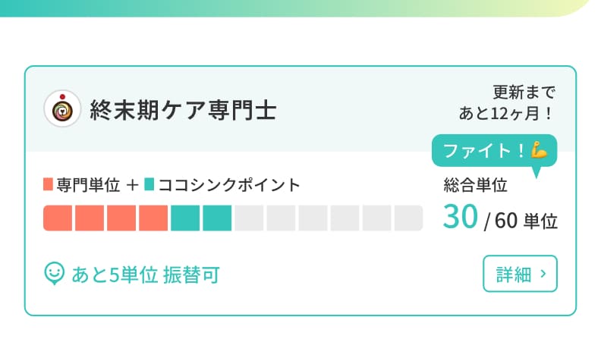601x364 pixels.
Task: Click the first teal progress segment
Action: (x=185, y=218)
